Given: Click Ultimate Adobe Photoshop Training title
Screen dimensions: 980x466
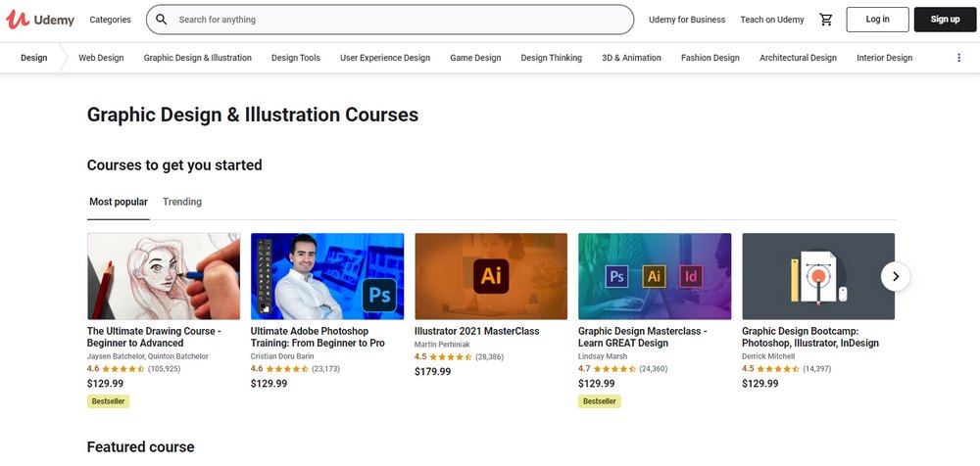Looking at the screenshot, I should (x=318, y=337).
